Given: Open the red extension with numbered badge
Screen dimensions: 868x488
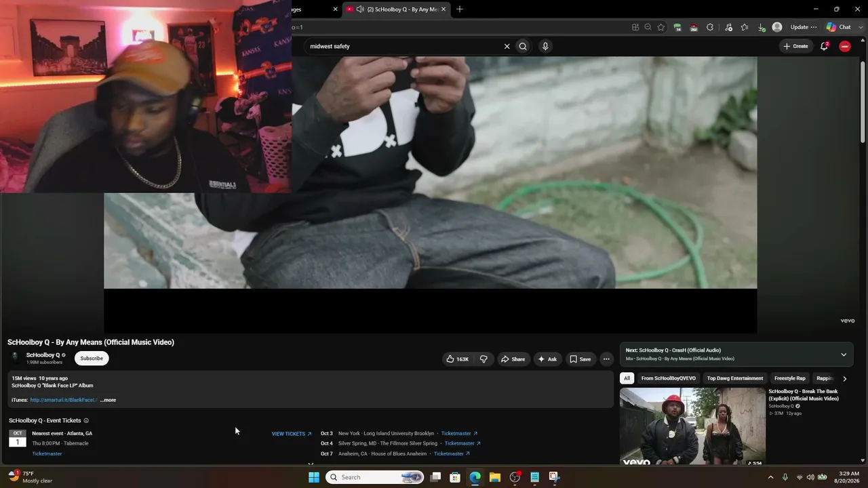Looking at the screenshot, I should [x=694, y=27].
